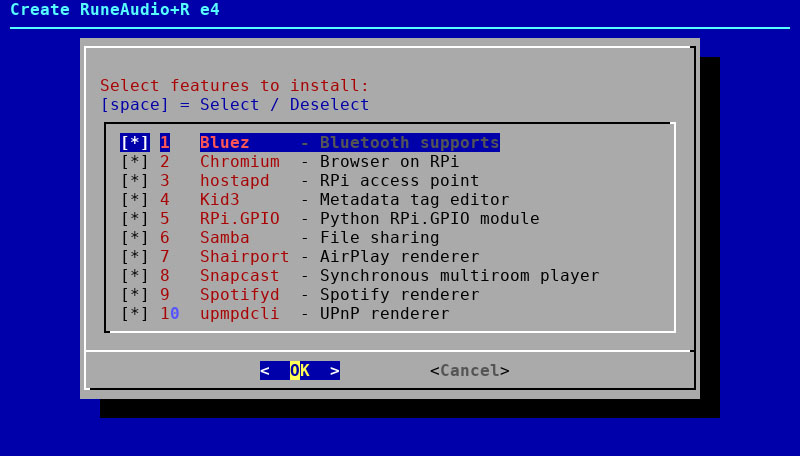
Task: Toggle the Chromium checkbox
Action: coord(135,162)
